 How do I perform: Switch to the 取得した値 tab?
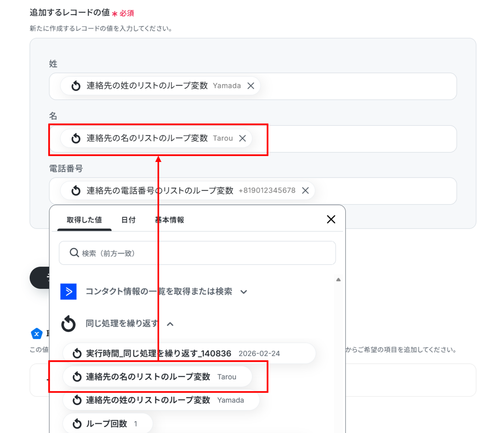coord(84,220)
